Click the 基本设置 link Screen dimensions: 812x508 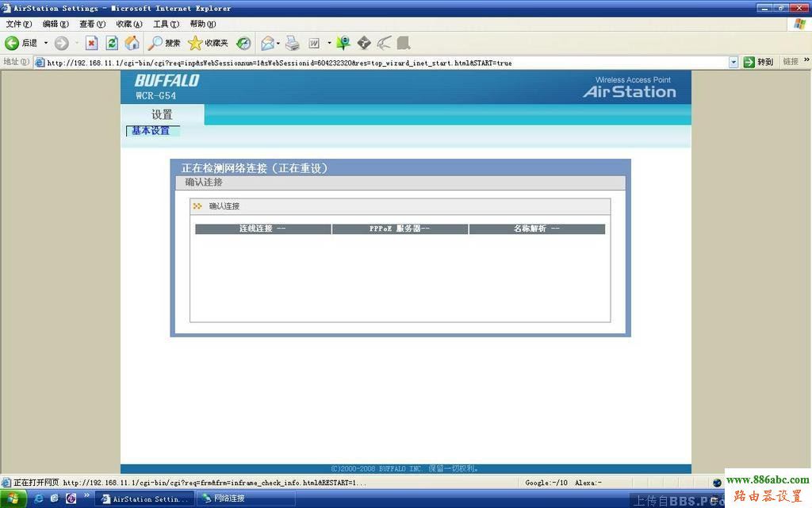coord(151,131)
